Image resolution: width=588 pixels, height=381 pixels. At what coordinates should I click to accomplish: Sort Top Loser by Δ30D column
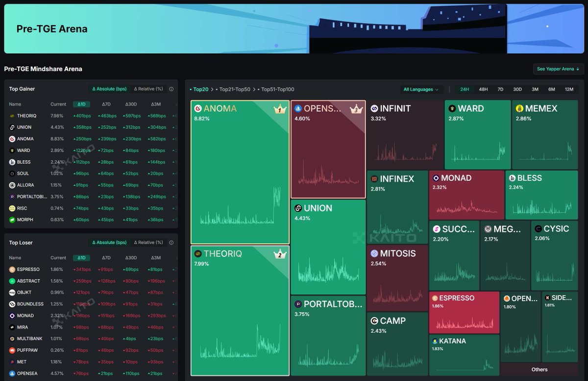(x=131, y=258)
